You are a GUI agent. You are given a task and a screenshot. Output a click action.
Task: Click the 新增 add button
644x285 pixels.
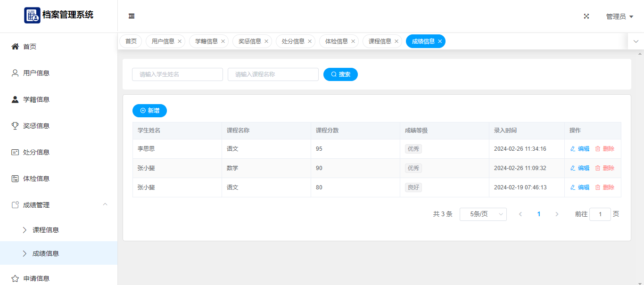(x=149, y=111)
